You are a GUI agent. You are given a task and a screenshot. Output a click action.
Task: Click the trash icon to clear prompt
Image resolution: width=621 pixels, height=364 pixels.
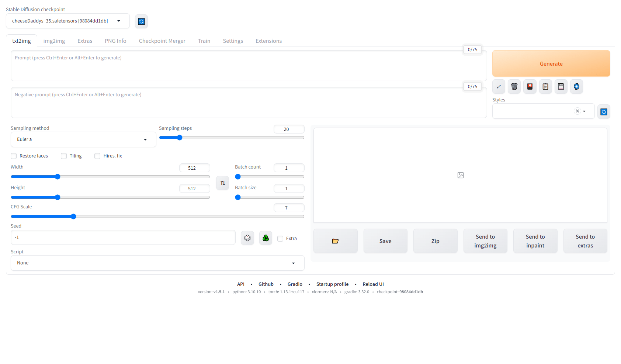tap(514, 87)
